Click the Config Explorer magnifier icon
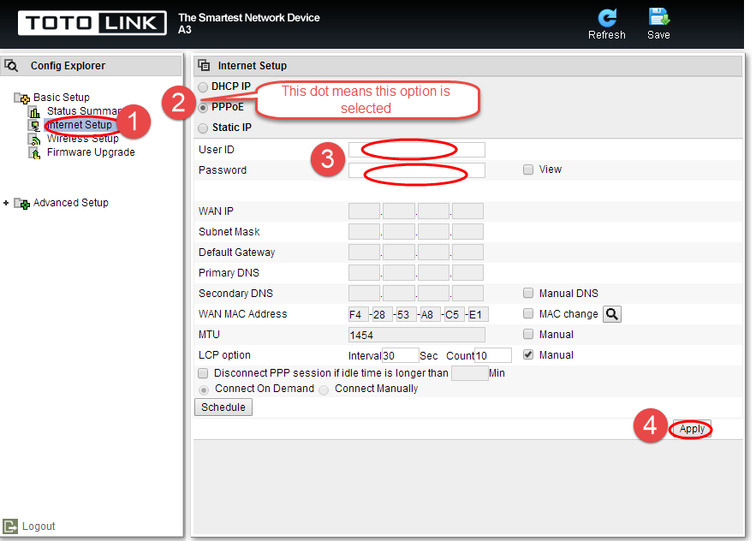This screenshot has height=541, width=756. [x=11, y=65]
